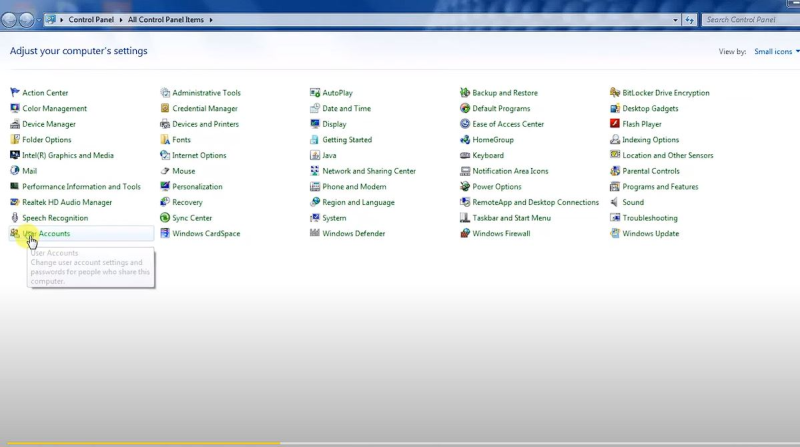Image resolution: width=800 pixels, height=447 pixels.
Task: Open Programs and Features link
Action: click(x=660, y=186)
